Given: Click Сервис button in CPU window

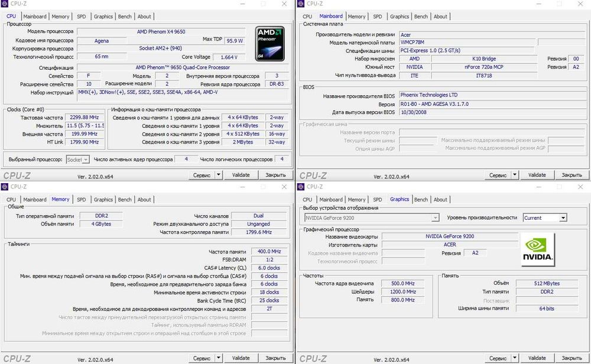Looking at the screenshot, I should (202, 175).
